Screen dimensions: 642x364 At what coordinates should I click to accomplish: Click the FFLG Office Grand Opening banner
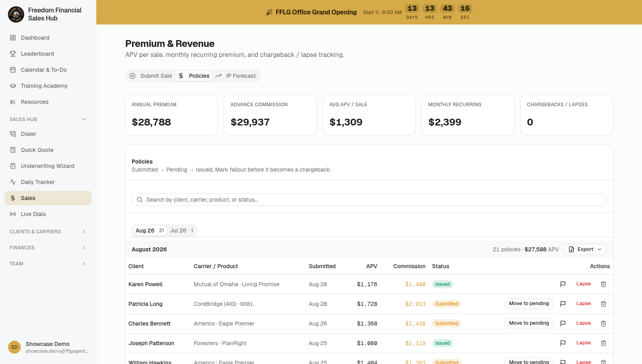[369, 12]
